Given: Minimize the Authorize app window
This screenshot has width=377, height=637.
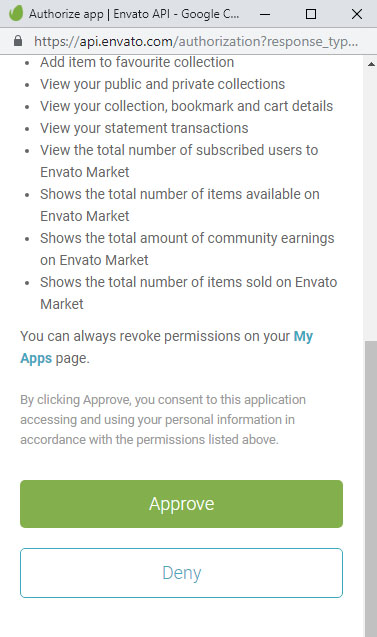Looking at the screenshot, I should click(265, 14).
